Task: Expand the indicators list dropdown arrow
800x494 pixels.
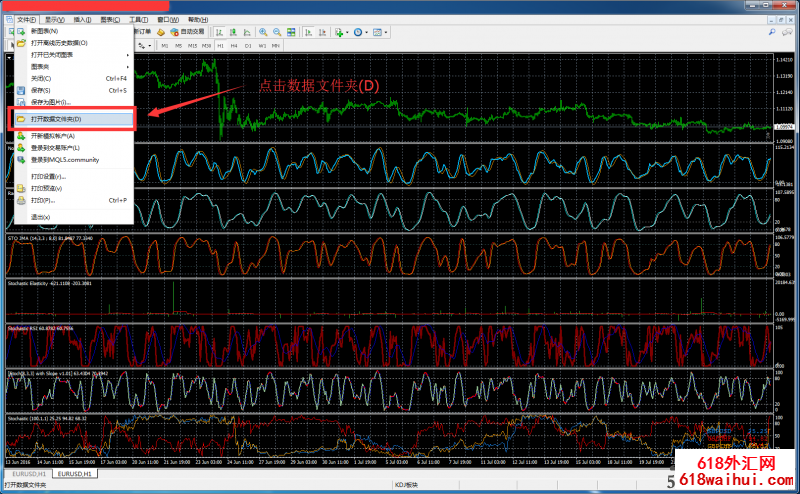Action: coord(347,32)
